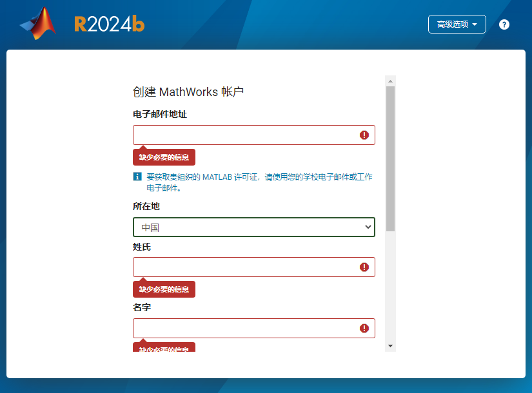Click the error icon in 名字 field

[364, 328]
